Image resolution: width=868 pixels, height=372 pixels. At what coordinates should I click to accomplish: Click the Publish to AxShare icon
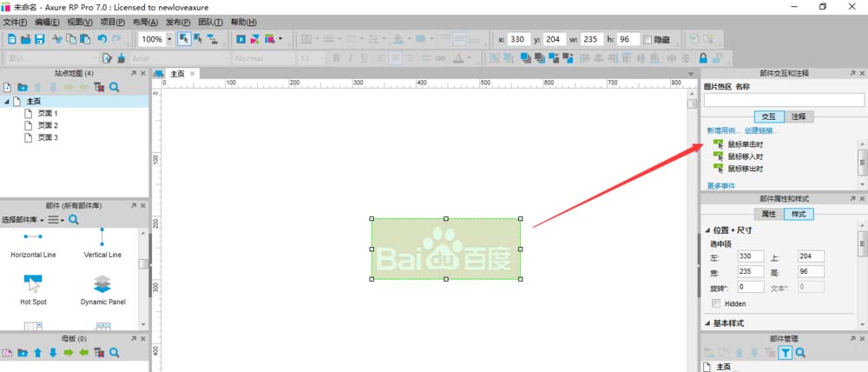coord(254,39)
